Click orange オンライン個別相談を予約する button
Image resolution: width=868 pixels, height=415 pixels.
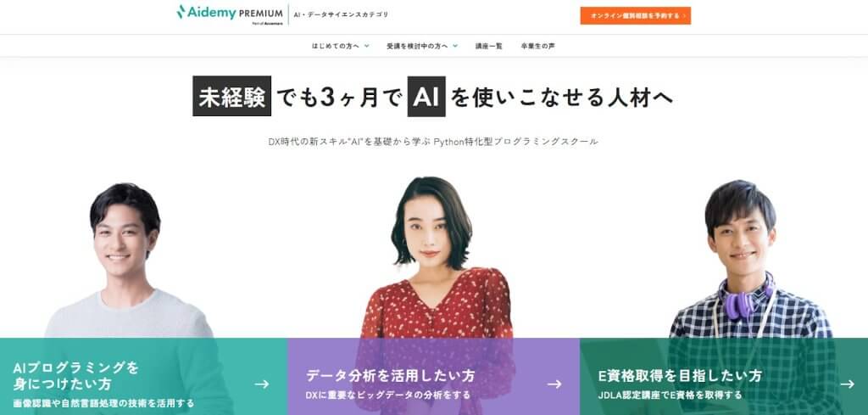tap(636, 15)
